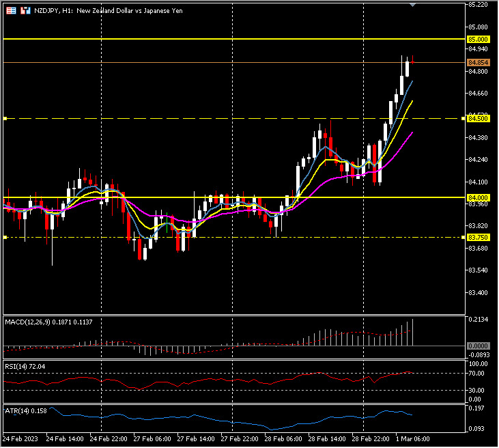Click the yellow 84.500 price tag
Image resolution: width=499 pixels, height=448 pixels.
[477, 119]
